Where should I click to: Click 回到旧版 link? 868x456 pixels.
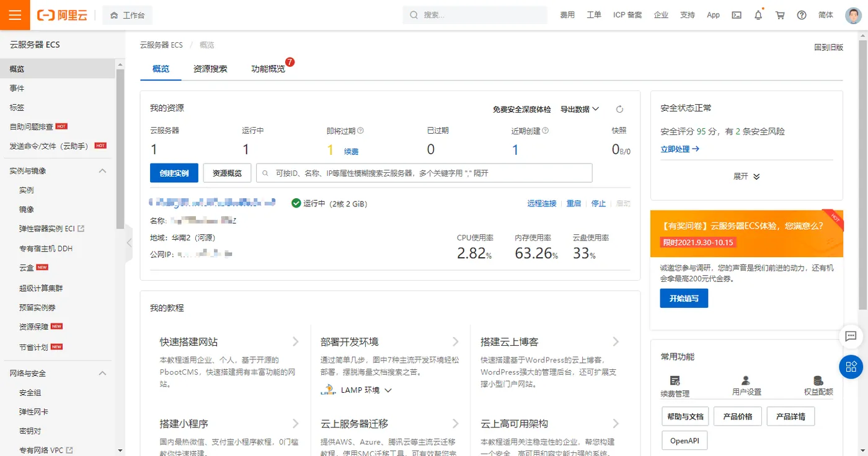[x=828, y=47]
